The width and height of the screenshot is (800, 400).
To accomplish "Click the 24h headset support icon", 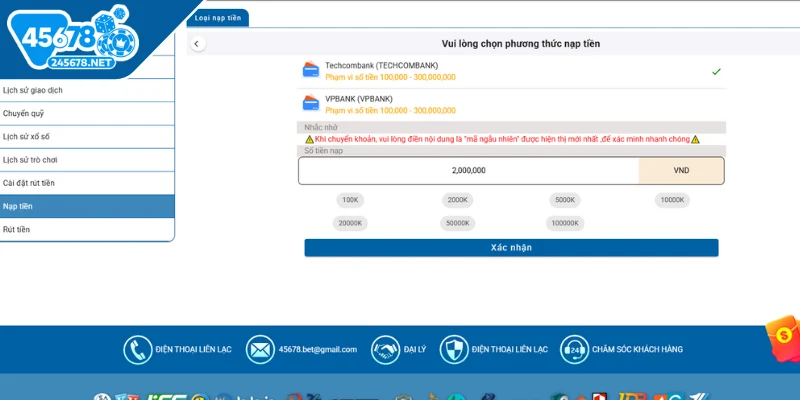I will tap(574, 349).
